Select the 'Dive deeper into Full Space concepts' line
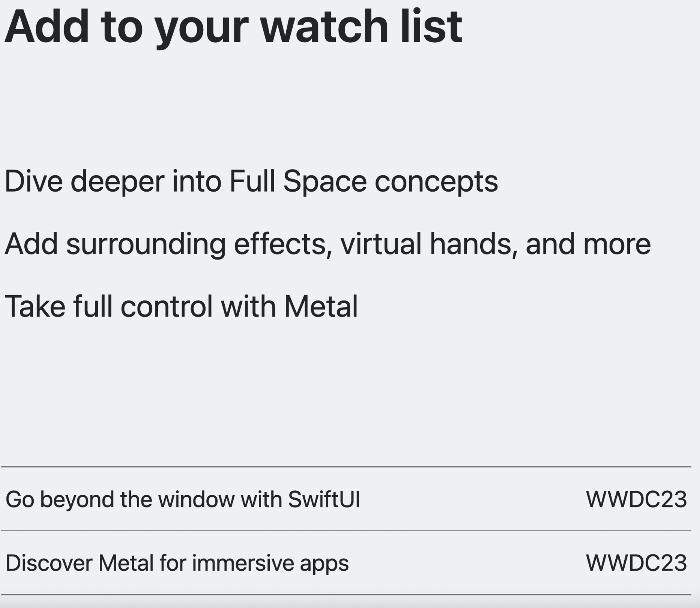 251,182
